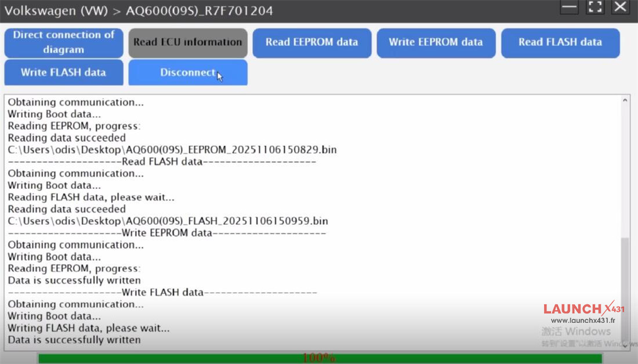Click the last 'Data is successfully written' line
Viewport: 638px width, 364px height.
click(74, 340)
